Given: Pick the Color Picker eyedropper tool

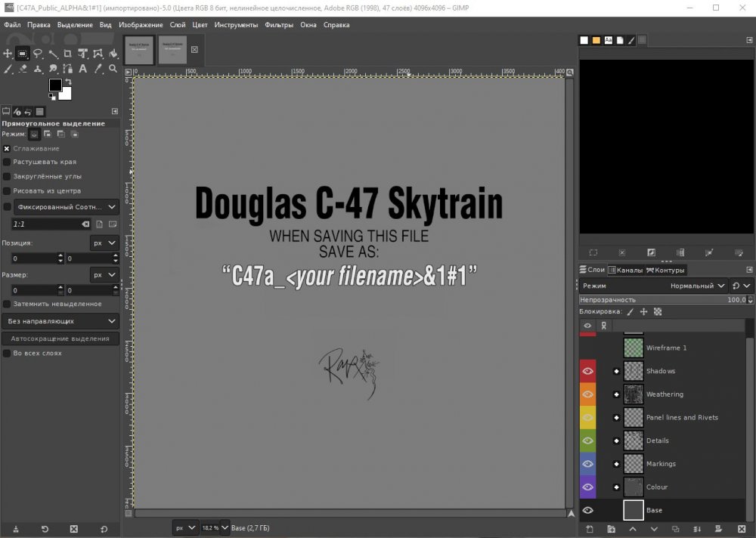Looking at the screenshot, I should pos(98,69).
